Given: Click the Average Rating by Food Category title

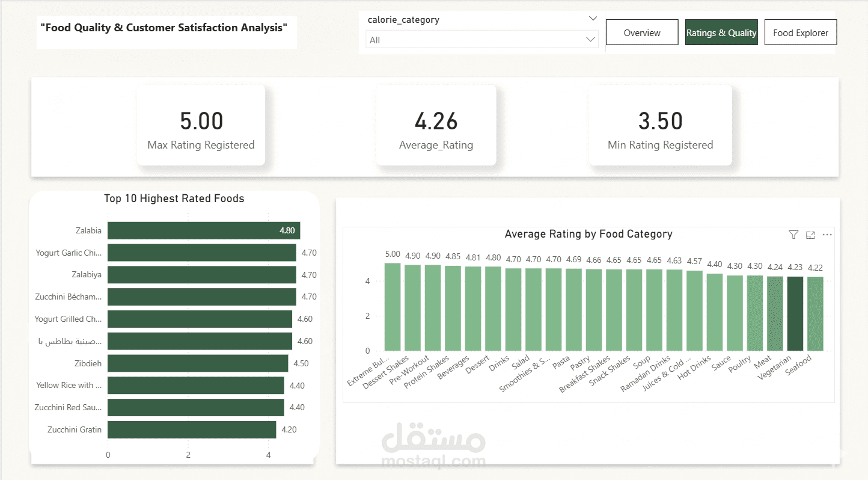Looking at the screenshot, I should pos(588,234).
